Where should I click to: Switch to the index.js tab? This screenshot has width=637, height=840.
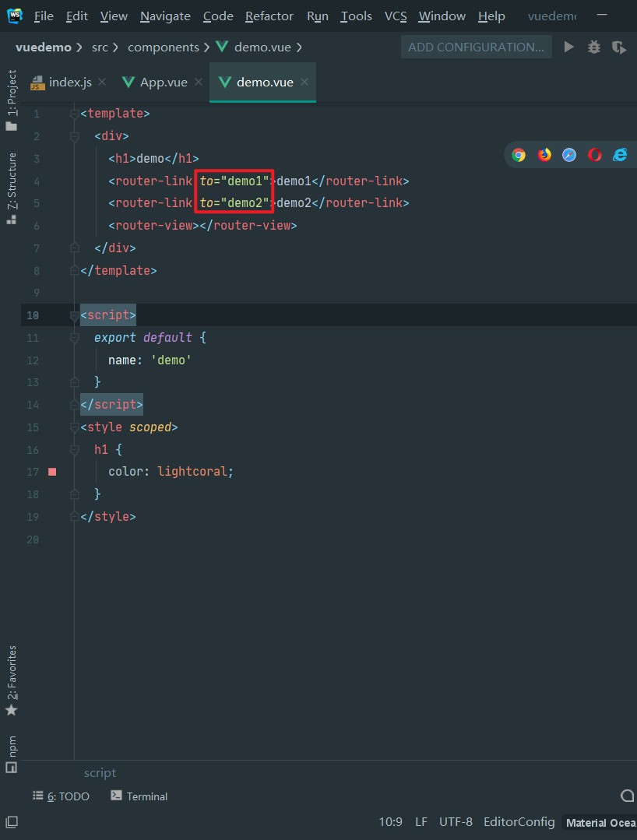(x=69, y=82)
